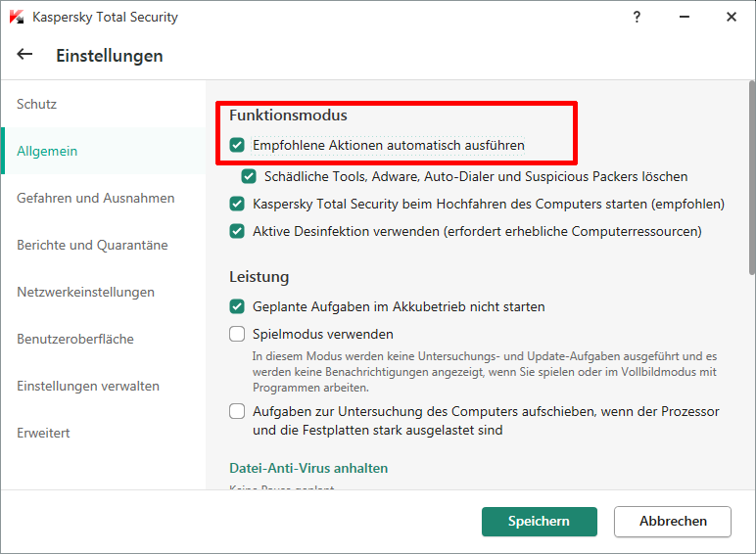The width and height of the screenshot is (756, 554).
Task: Uncheck 'Geplante Aufgaben im Akkubetrieb' option
Action: click(237, 306)
